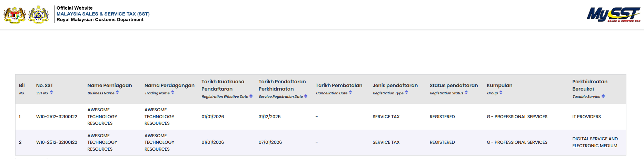
Task: Sort by Registration Status column arrow
Action: (466, 93)
